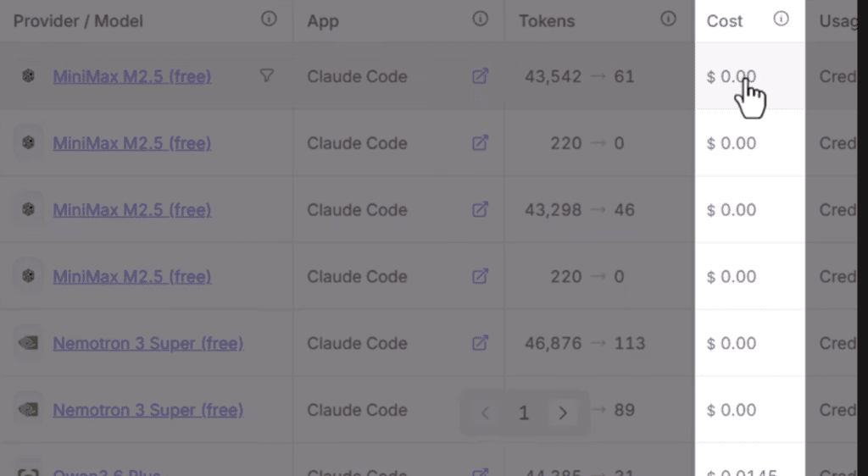Screen dimensions: 868x476
Task: Click the Cost column header
Action: pyautogui.click(x=724, y=21)
